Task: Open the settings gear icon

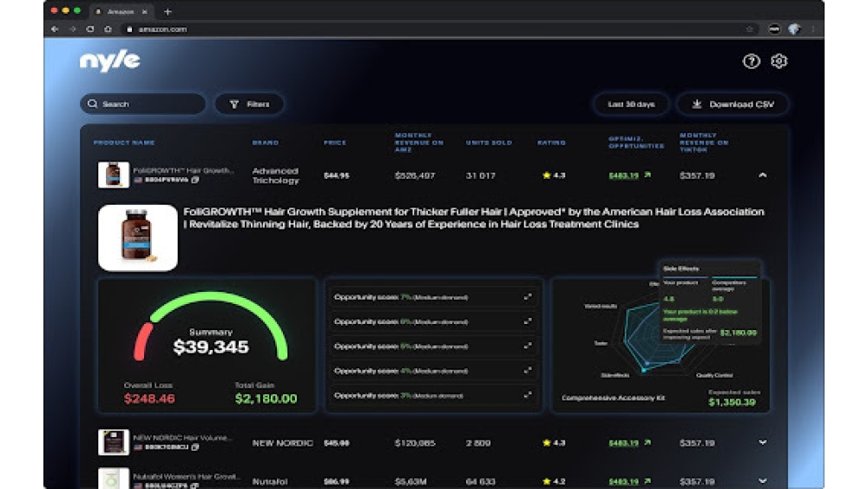Action: click(x=779, y=61)
